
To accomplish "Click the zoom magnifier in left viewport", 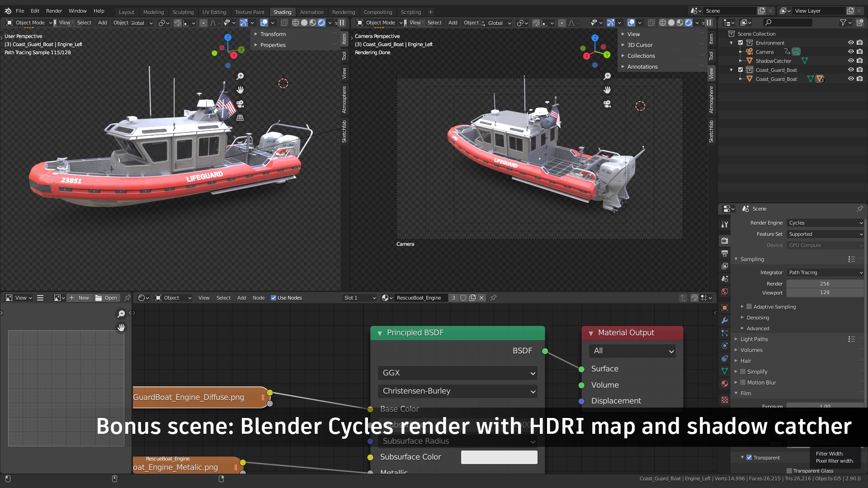I will [x=240, y=76].
